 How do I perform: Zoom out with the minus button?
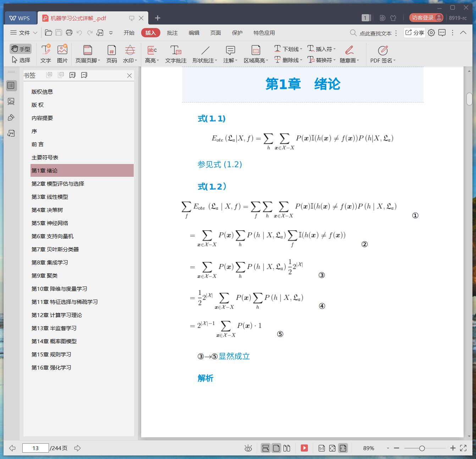click(397, 448)
